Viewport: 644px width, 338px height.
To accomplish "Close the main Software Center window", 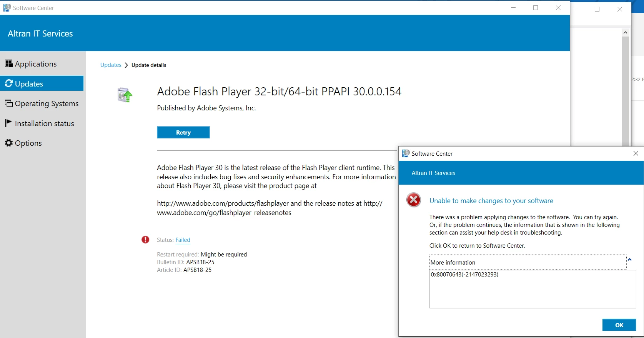I will tap(558, 8).
